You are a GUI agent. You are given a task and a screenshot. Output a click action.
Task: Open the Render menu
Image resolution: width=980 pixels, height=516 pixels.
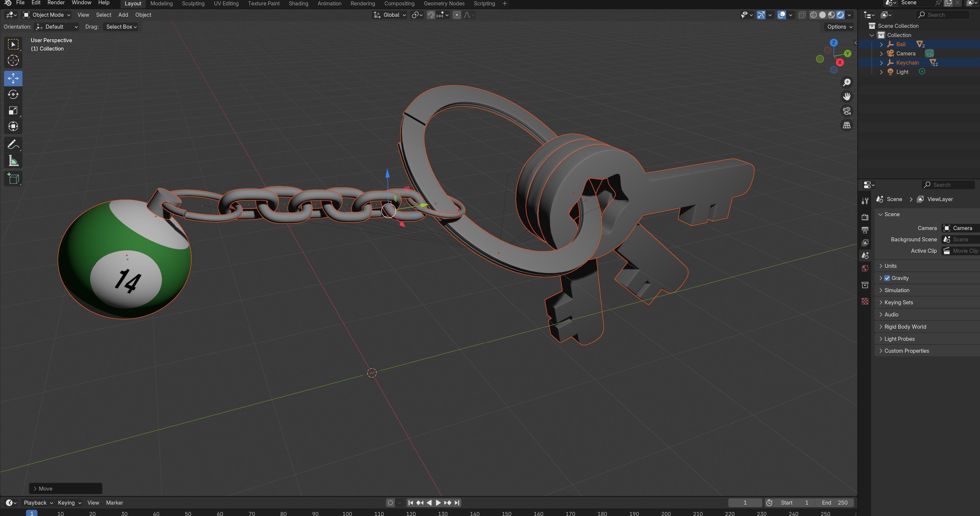(x=56, y=3)
